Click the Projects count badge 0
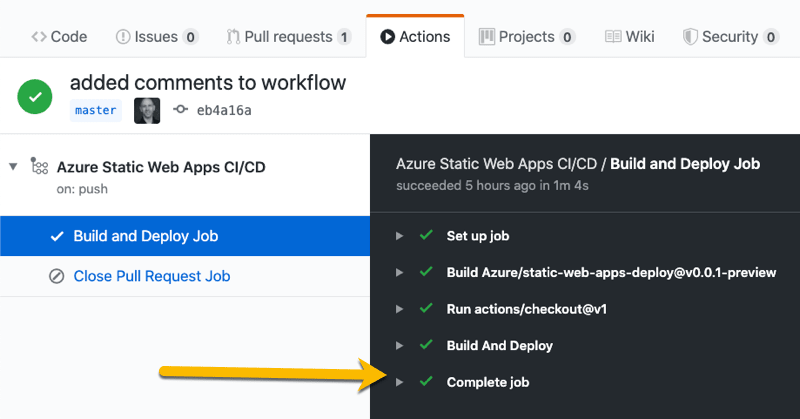Viewport: 800px width, 419px height. [x=567, y=37]
